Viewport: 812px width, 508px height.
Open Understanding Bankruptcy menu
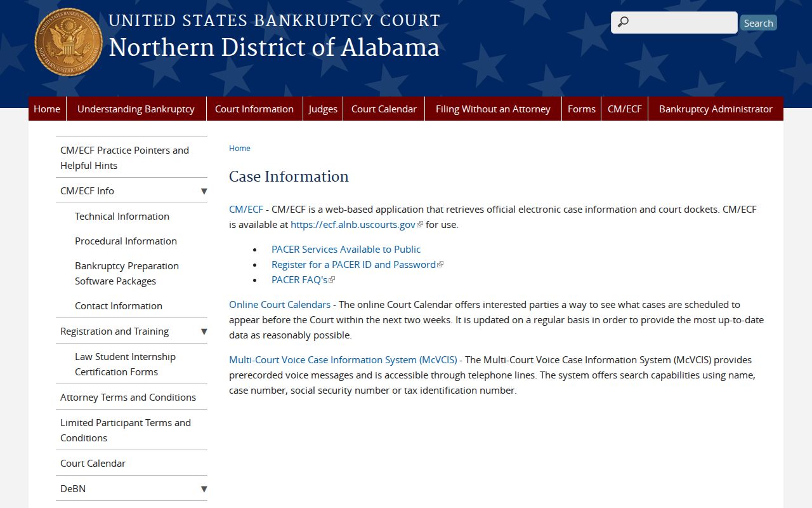coord(136,109)
